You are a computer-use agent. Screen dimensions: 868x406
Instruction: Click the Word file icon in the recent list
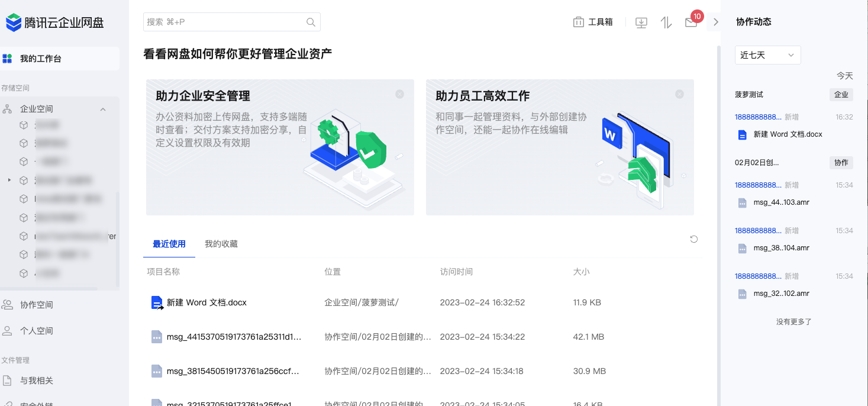pos(157,303)
